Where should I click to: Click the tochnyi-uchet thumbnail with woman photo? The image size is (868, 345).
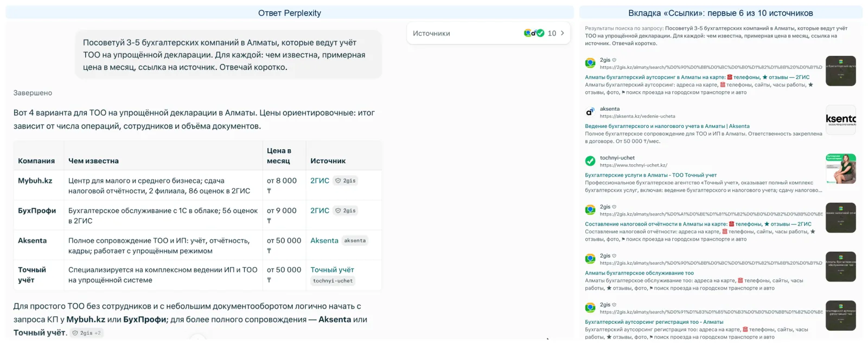click(x=840, y=169)
